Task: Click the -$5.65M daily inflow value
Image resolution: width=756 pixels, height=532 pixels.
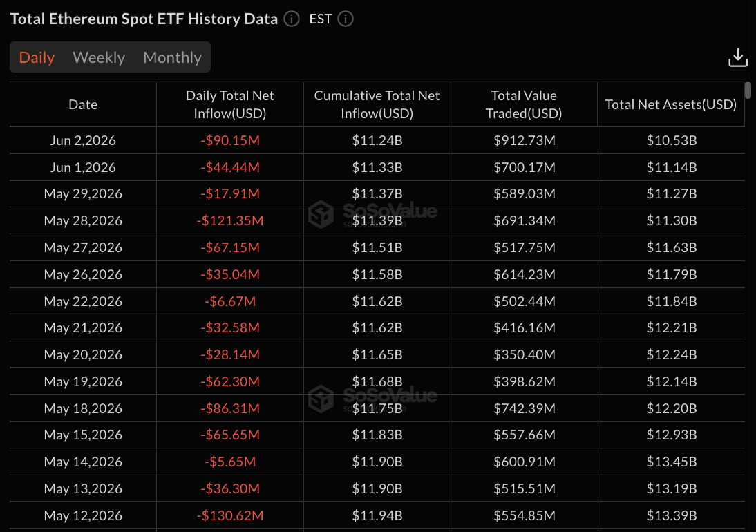Action: click(230, 462)
